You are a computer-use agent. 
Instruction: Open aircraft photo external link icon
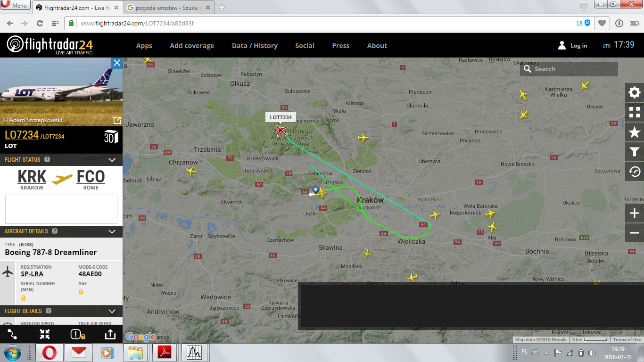click(x=117, y=120)
